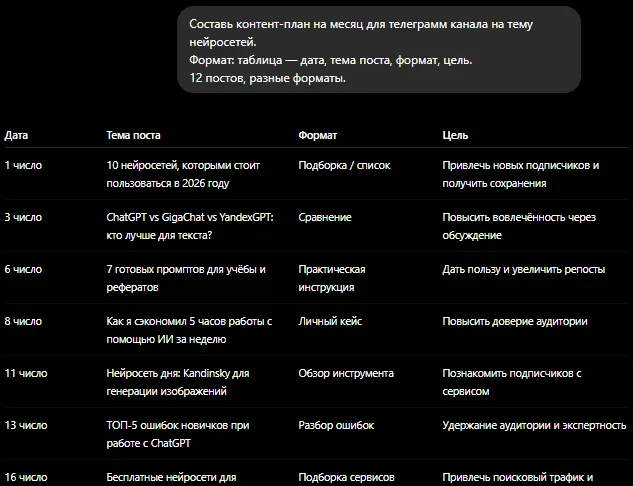Click the '3 число' date cell

point(23,217)
